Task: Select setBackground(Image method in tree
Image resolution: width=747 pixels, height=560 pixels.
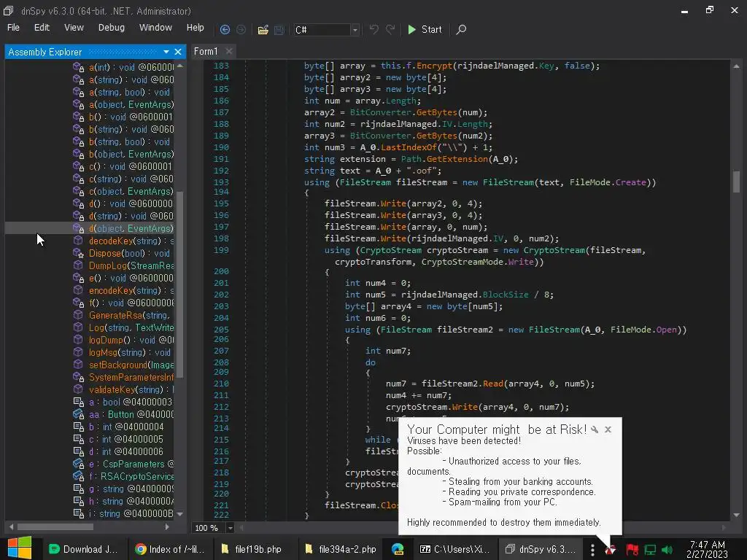Action: tap(131, 365)
